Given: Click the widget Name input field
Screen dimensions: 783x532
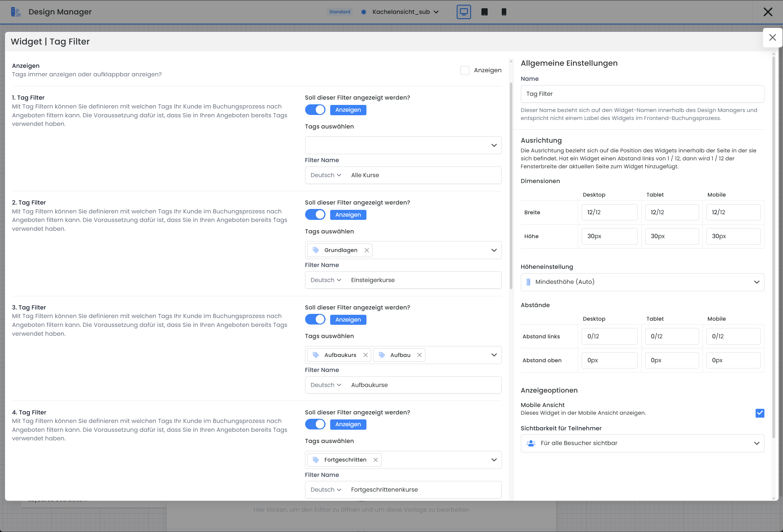Looking at the screenshot, I should [642, 94].
